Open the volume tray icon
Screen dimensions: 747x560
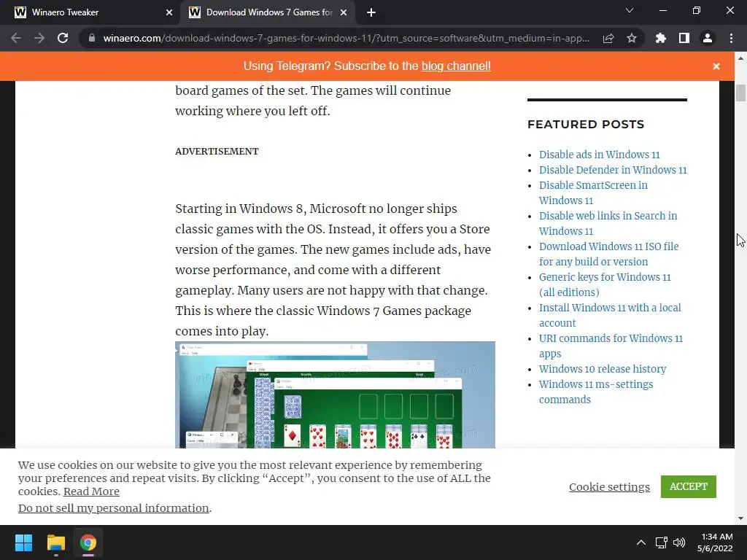[x=679, y=542]
